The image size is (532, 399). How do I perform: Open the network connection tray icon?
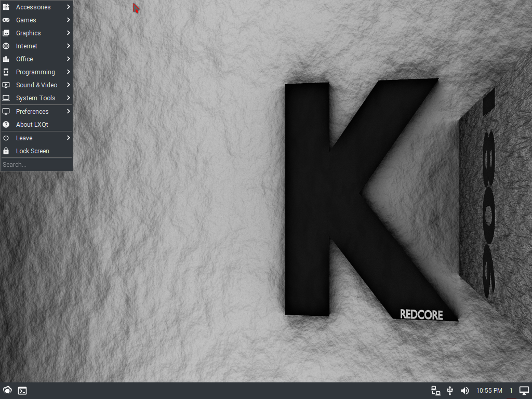436,391
